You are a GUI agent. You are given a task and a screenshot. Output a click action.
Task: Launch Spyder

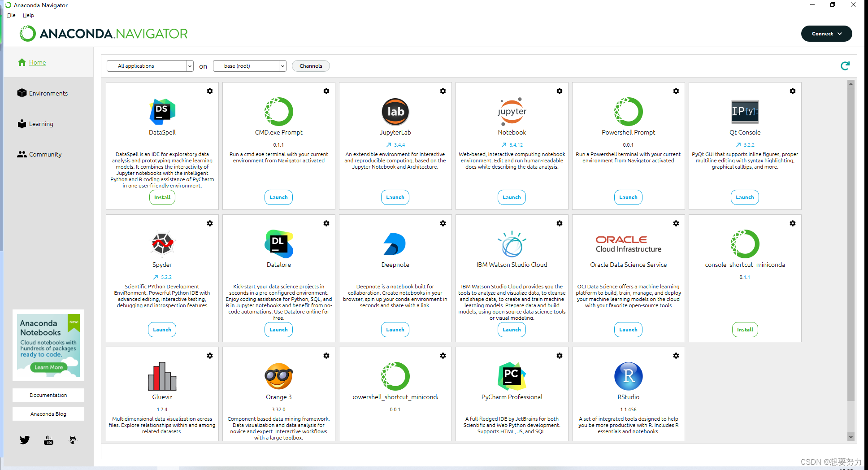162,330
